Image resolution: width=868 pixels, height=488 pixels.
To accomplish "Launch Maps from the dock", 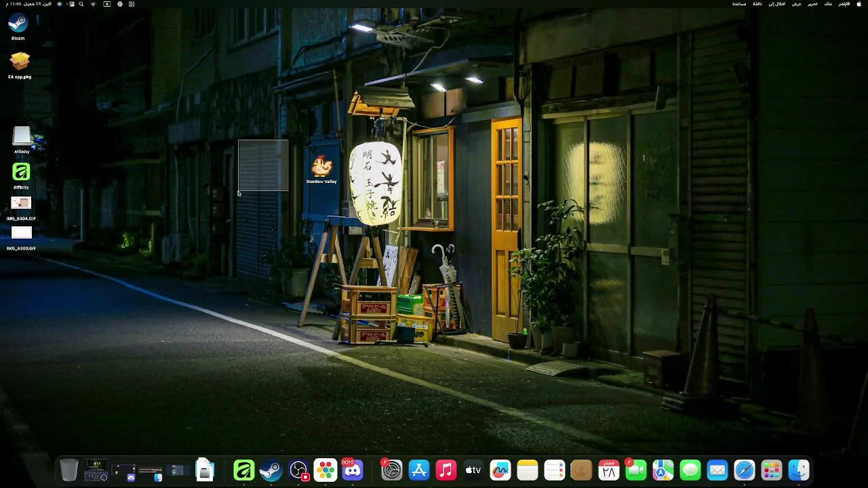I will coord(663,470).
